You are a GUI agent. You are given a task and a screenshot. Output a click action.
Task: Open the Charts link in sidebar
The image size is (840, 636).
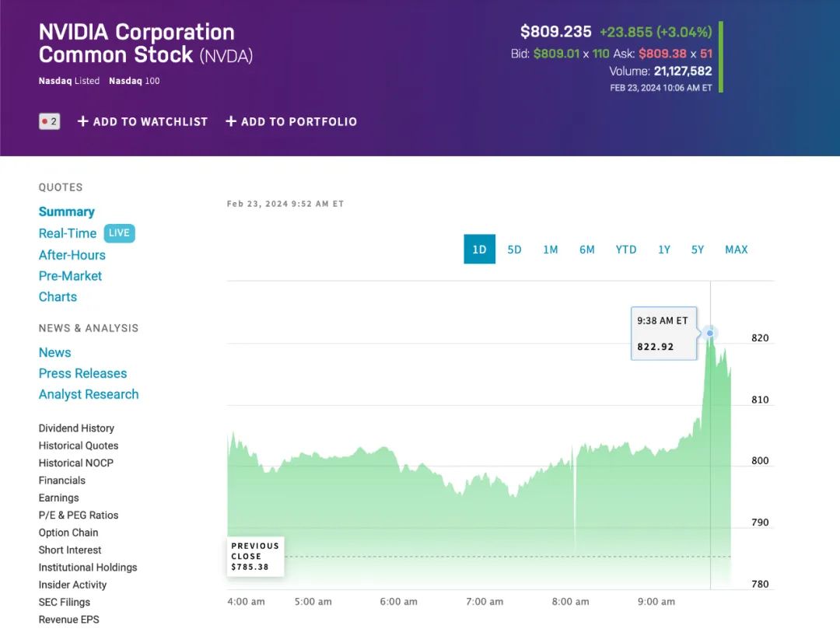coord(58,297)
